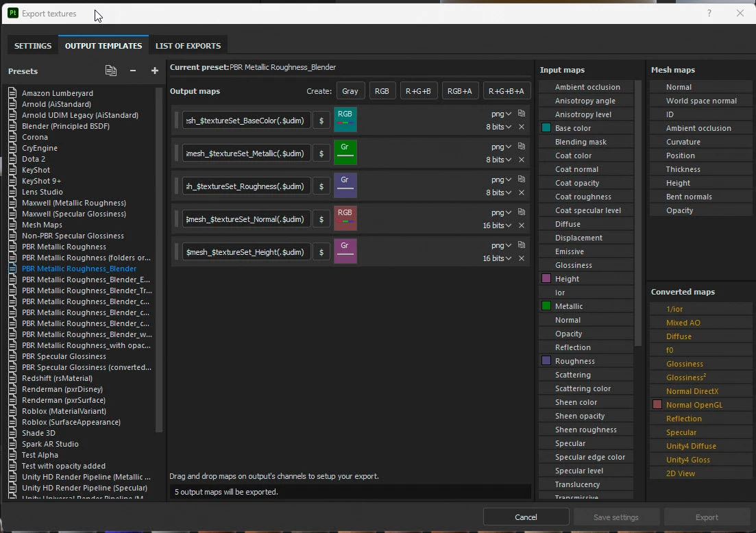Duplicate the Height output map

tap(521, 245)
